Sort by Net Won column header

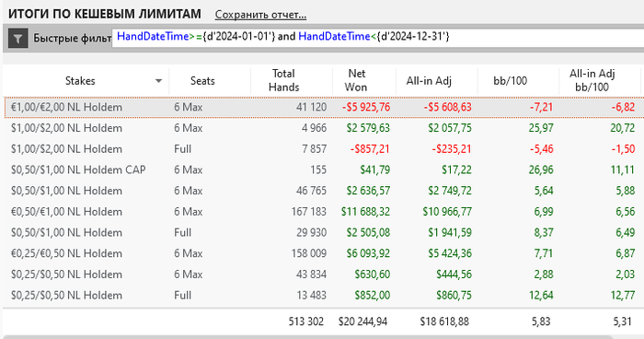coord(356,80)
